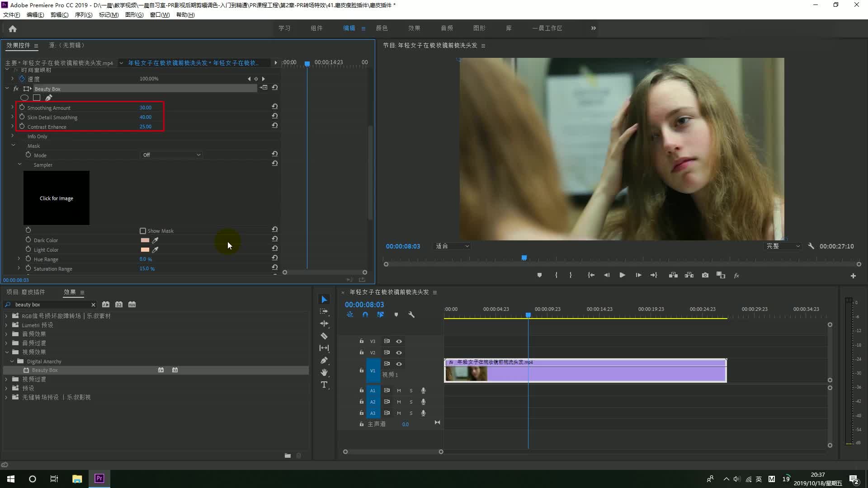Screen dimensions: 868x488
Task: Select the Razor tool
Action: pyautogui.click(x=324, y=336)
